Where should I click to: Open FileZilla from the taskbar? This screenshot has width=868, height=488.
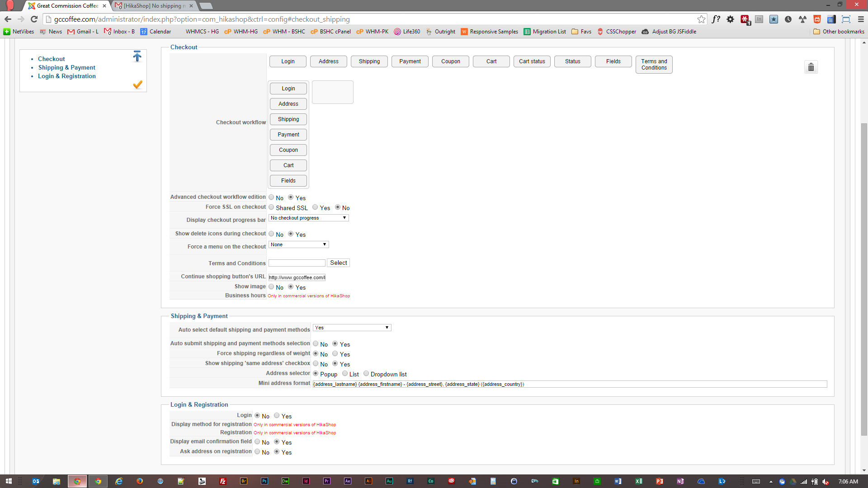(223, 481)
